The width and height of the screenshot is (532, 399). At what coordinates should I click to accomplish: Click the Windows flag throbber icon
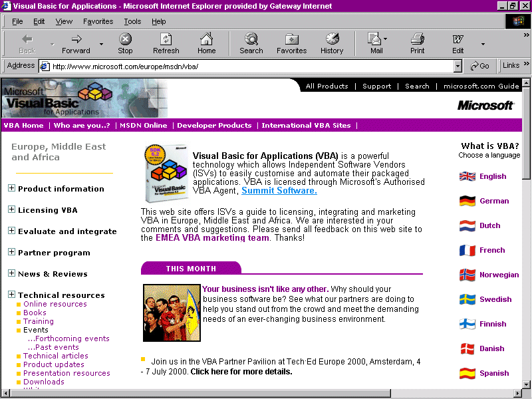point(518,21)
